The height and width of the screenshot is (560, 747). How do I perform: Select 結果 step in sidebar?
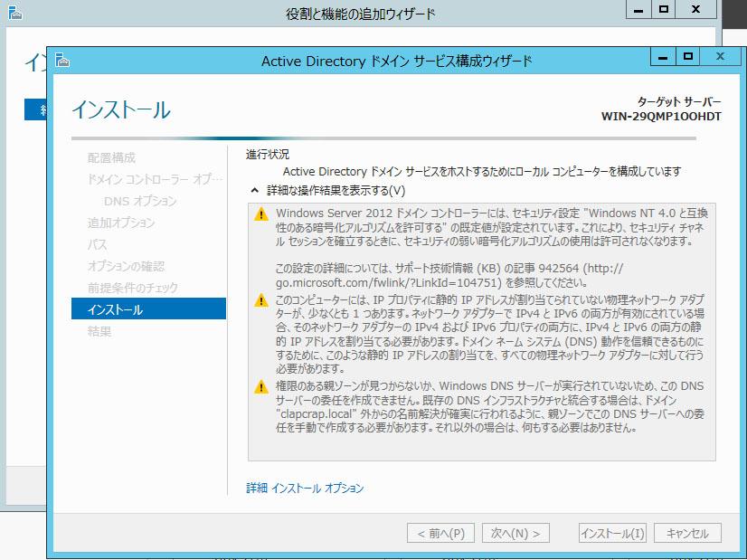[x=99, y=331]
